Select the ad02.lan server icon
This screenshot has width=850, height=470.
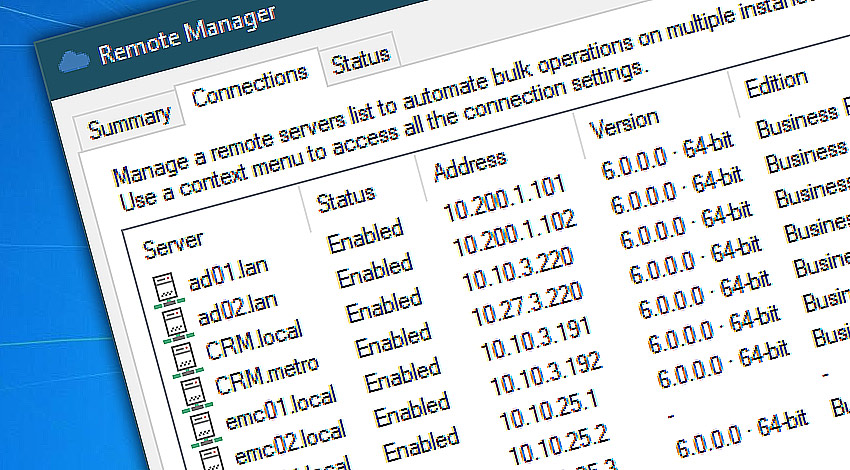click(176, 325)
